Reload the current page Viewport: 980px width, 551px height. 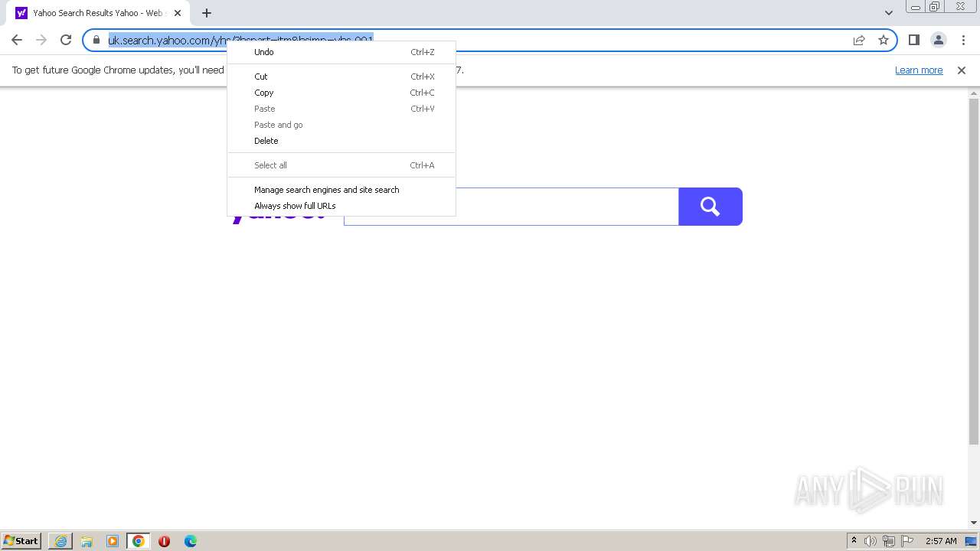[66, 40]
